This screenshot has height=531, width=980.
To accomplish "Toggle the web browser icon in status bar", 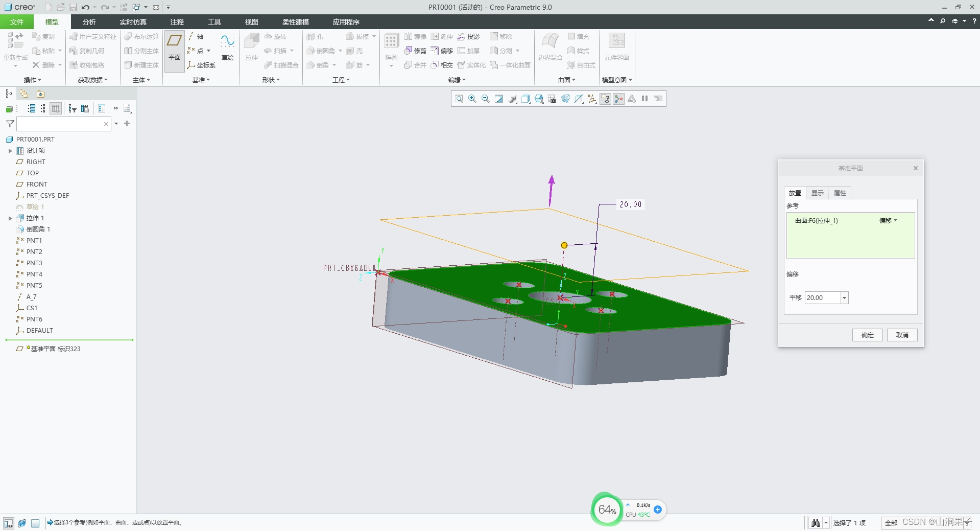I will click(x=22, y=523).
